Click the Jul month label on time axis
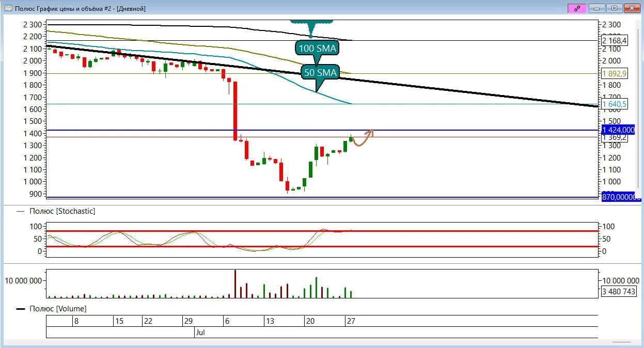This screenshot has height=348, width=644. (x=200, y=333)
